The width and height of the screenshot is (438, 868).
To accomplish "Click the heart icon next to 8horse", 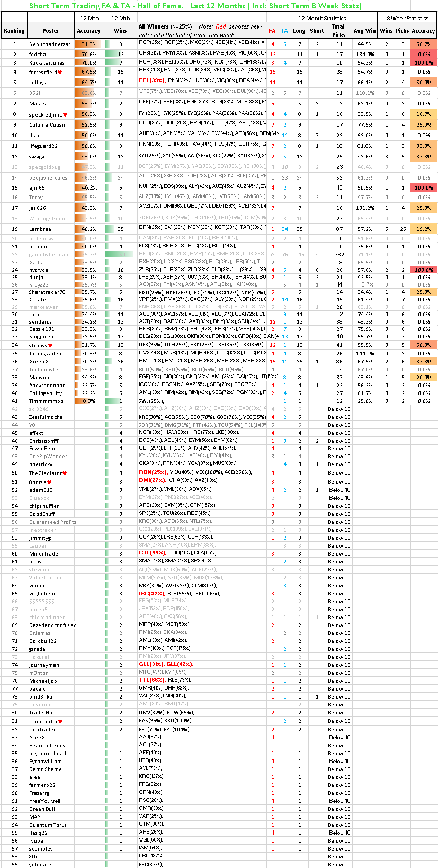I will click(49, 482).
